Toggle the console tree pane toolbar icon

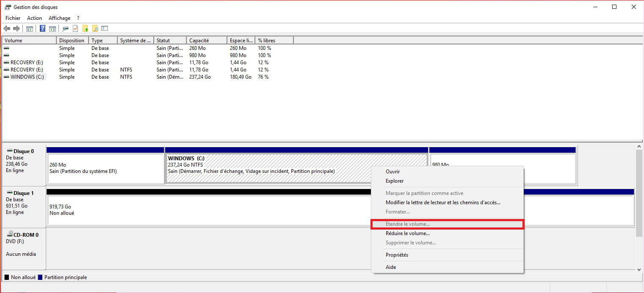click(x=30, y=29)
